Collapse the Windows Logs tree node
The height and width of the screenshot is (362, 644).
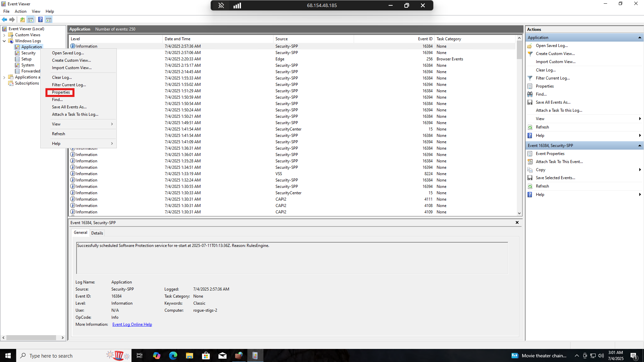click(4, 41)
